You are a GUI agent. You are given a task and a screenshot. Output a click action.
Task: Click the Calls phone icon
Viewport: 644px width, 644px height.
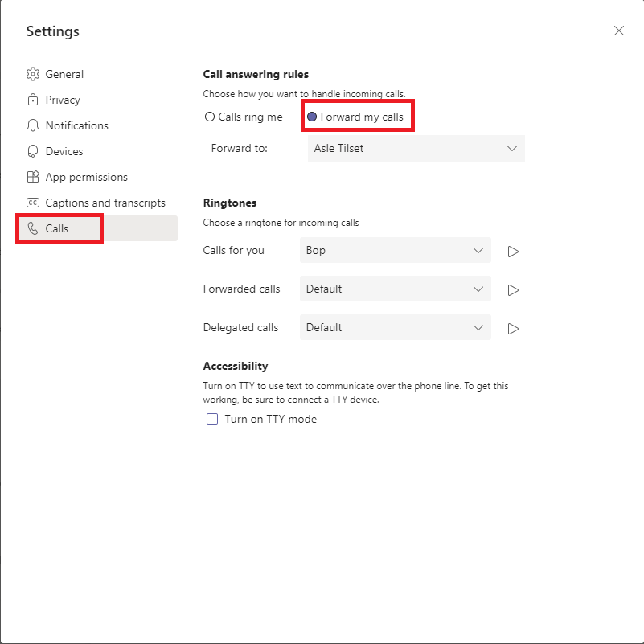pyautogui.click(x=33, y=228)
